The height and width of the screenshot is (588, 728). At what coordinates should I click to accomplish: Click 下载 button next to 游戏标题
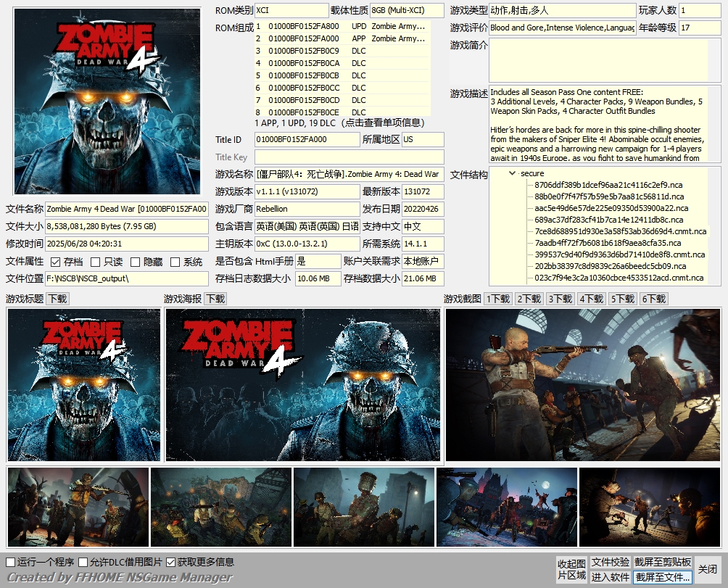pos(57,299)
